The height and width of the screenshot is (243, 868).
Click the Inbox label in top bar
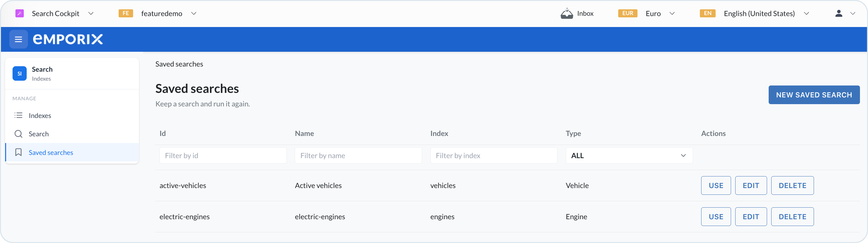(585, 14)
